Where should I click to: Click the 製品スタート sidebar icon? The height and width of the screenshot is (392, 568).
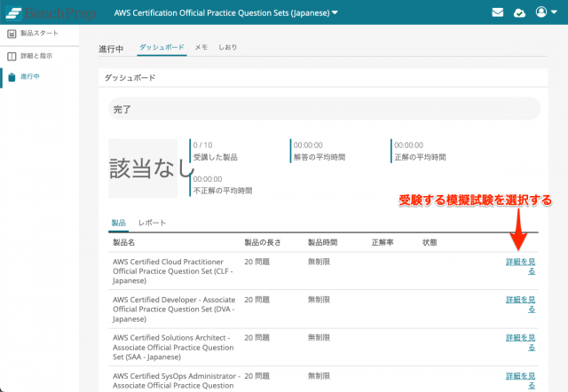[x=12, y=34]
